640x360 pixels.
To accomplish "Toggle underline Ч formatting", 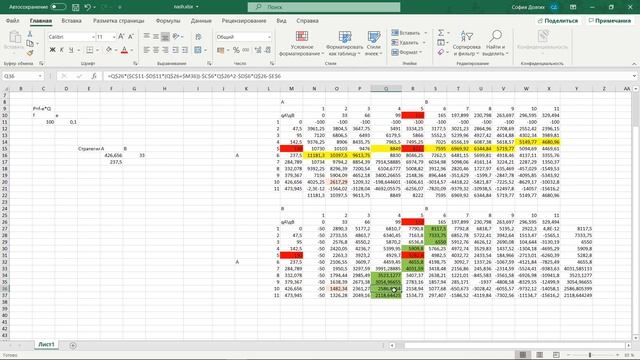I will (71, 50).
